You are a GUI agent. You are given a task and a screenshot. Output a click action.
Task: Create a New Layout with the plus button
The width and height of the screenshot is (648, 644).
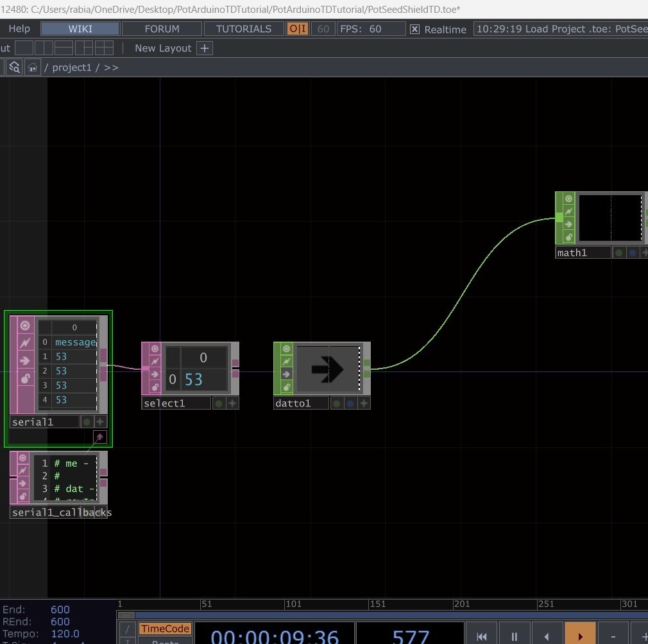click(204, 48)
